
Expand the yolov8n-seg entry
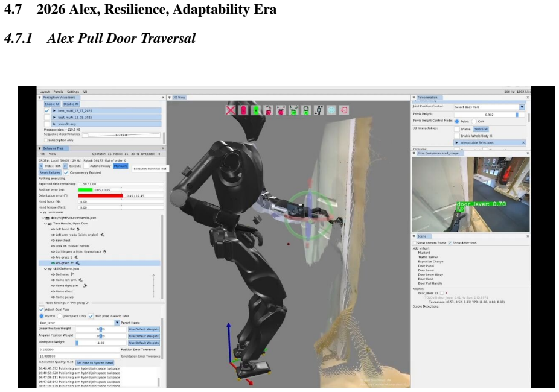[54, 124]
